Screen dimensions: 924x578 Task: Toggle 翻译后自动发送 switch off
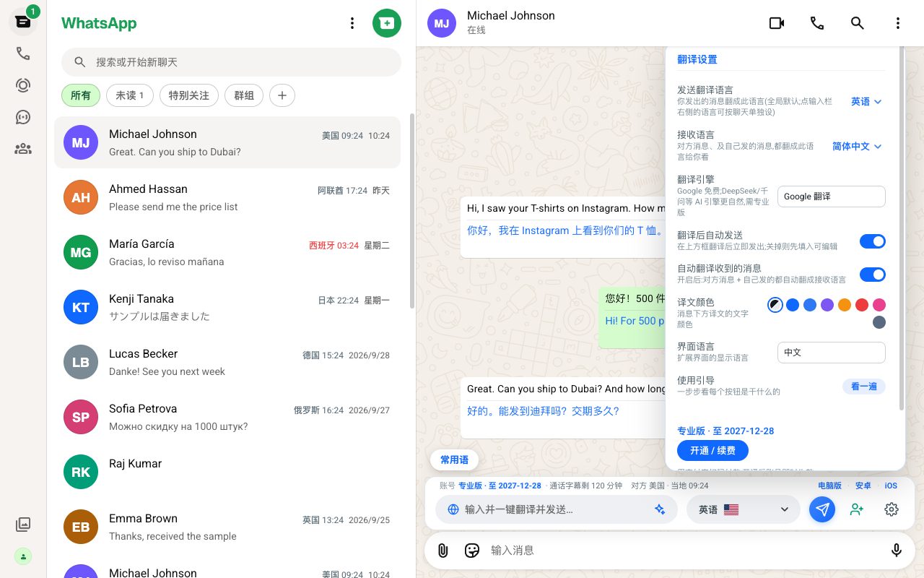[x=873, y=241]
